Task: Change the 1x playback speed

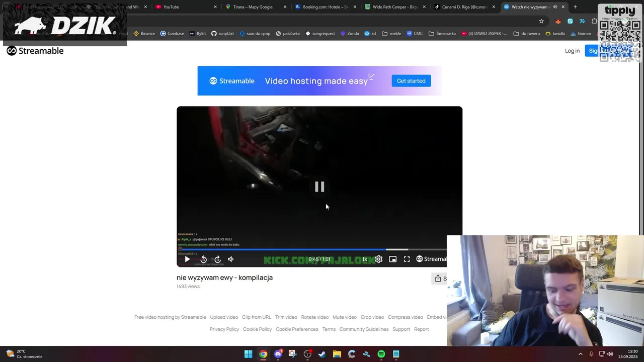Action: click(x=365, y=259)
